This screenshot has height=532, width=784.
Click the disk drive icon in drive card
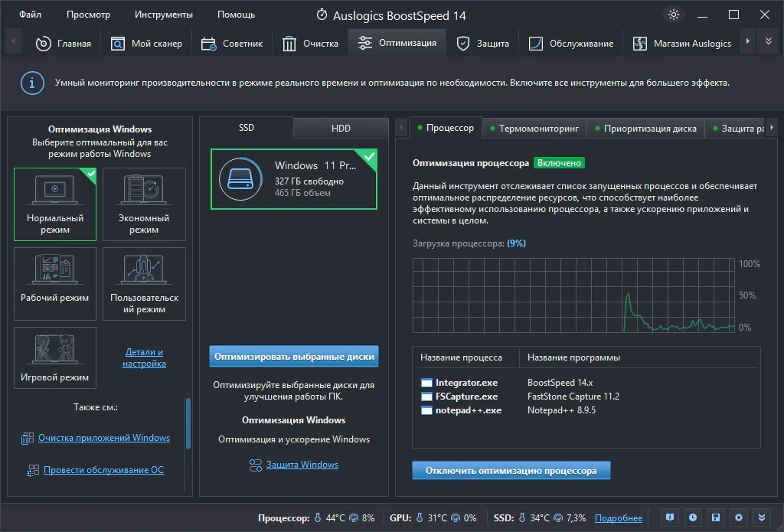[x=240, y=179]
